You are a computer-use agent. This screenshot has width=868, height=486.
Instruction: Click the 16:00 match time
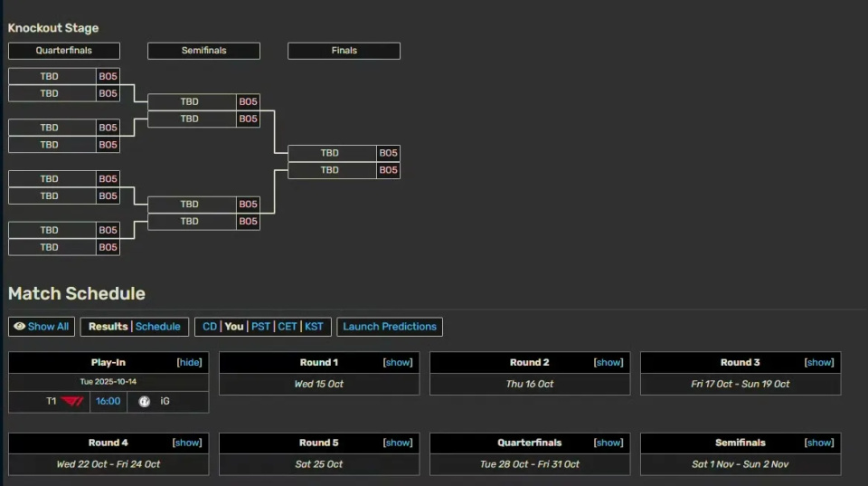pos(108,402)
